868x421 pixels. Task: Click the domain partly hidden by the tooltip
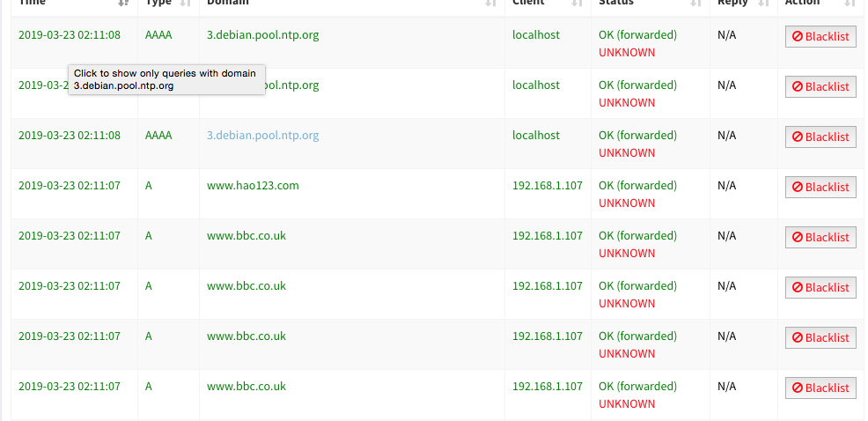click(292, 85)
